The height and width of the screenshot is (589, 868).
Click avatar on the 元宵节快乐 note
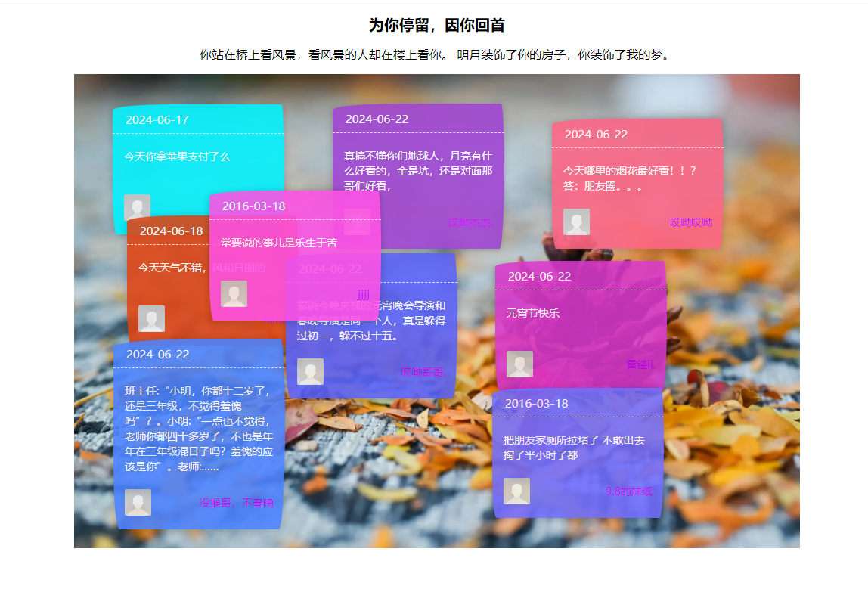519,364
